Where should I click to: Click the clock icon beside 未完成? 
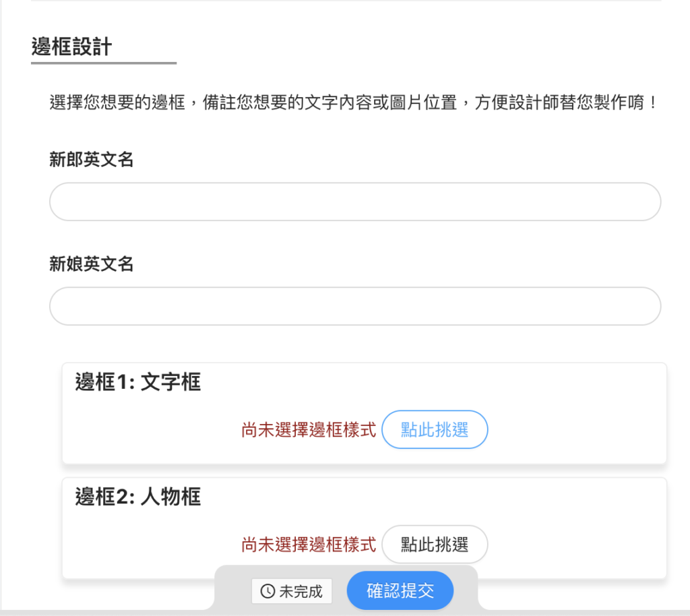(268, 591)
